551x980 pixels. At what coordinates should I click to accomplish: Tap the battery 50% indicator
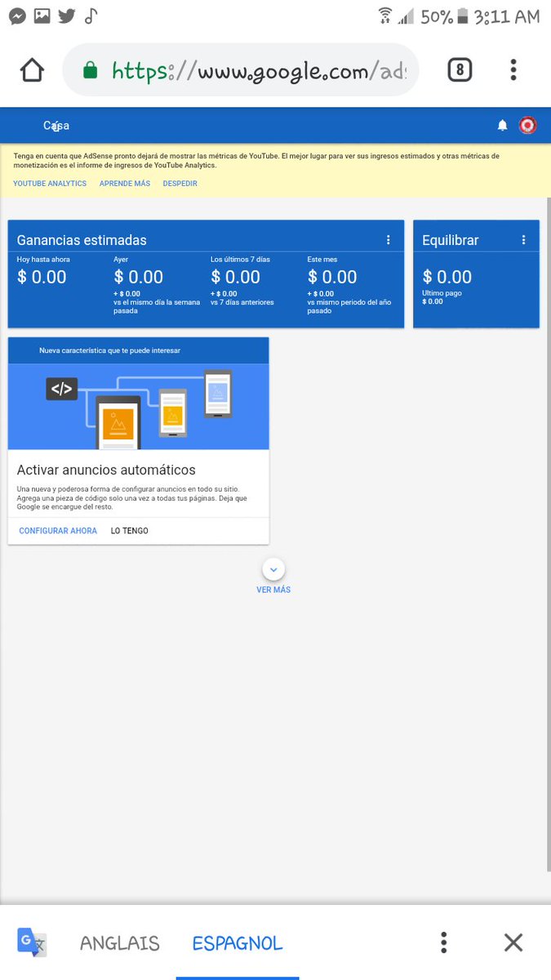click(x=446, y=16)
